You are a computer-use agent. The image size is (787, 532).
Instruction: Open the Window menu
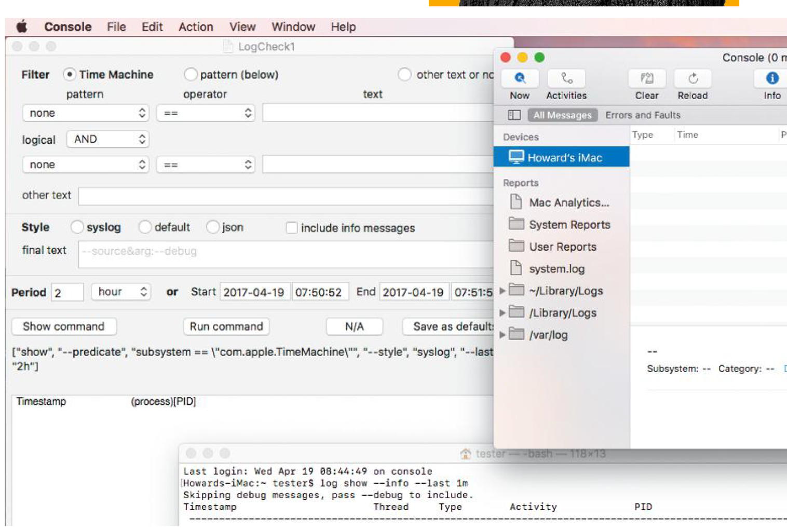pos(293,26)
